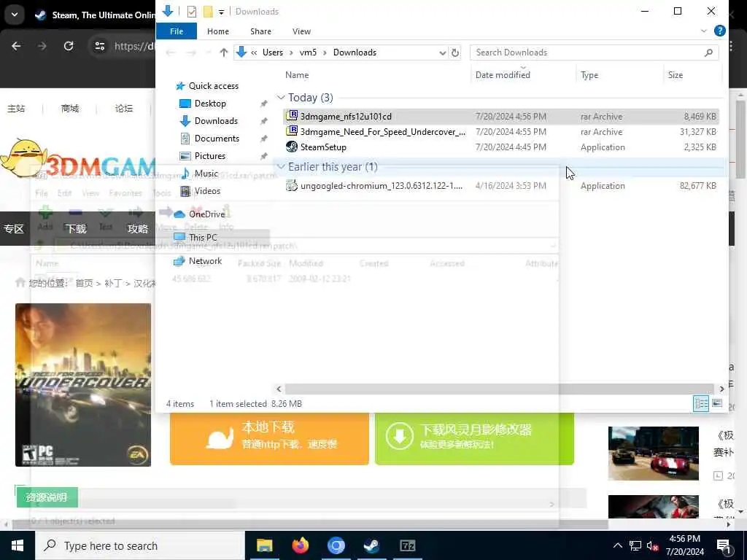The image size is (747, 560).
Task: Sort by the Type column header
Action: (589, 75)
